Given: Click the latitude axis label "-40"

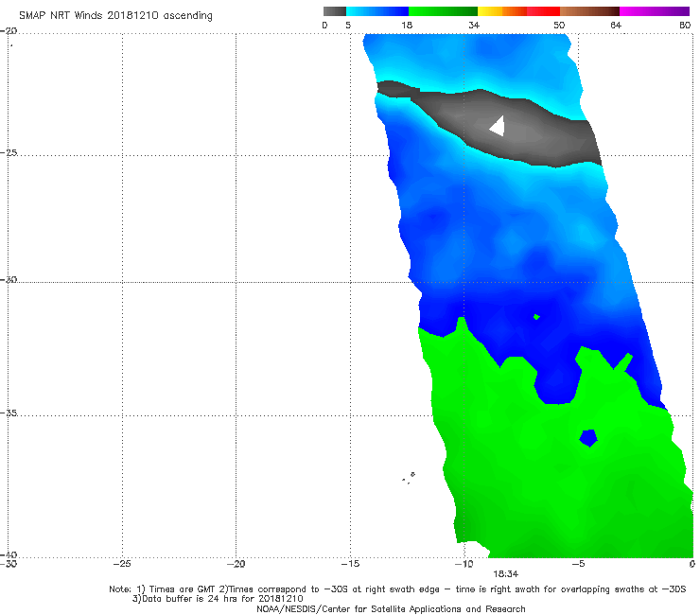Looking at the screenshot, I should click(x=9, y=554).
